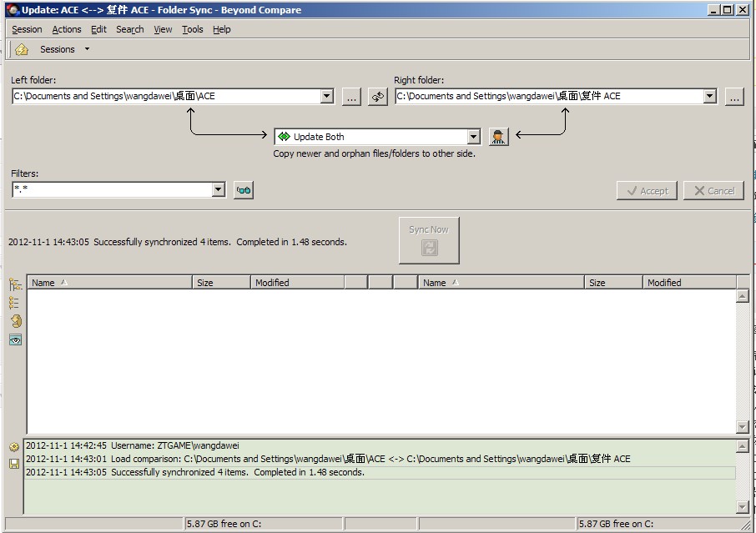The width and height of the screenshot is (756, 533).
Task: Click log panel scrollbar down arrow
Action: click(743, 506)
